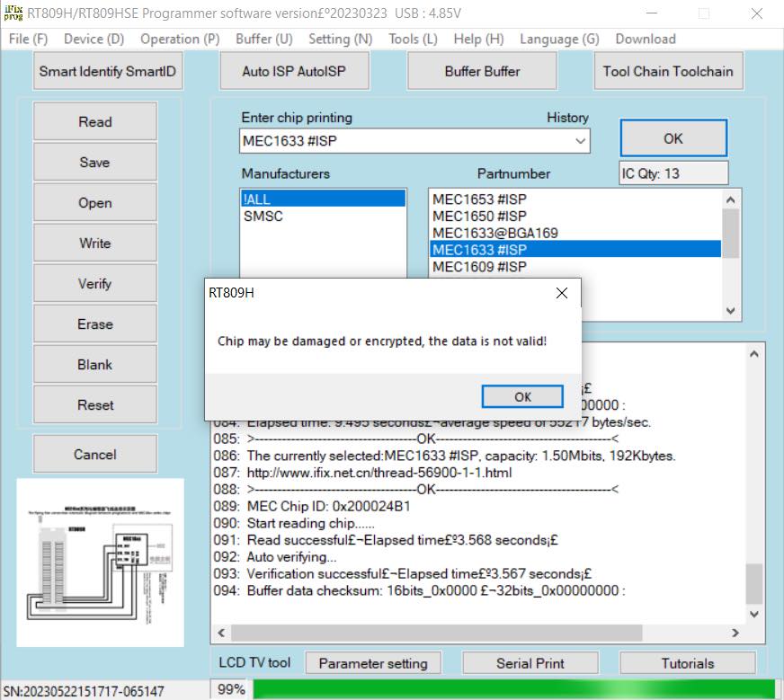Image resolution: width=784 pixels, height=700 pixels.
Task: Close the RT809H dialog with X
Action: click(x=562, y=293)
